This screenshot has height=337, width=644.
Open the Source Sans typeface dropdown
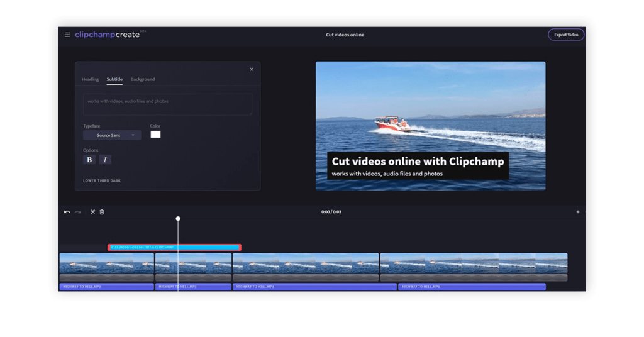112,135
